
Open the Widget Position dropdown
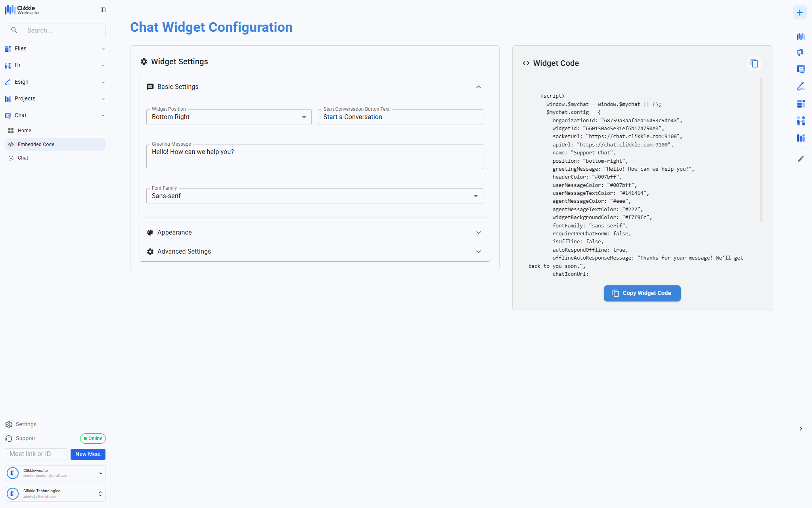(229, 117)
